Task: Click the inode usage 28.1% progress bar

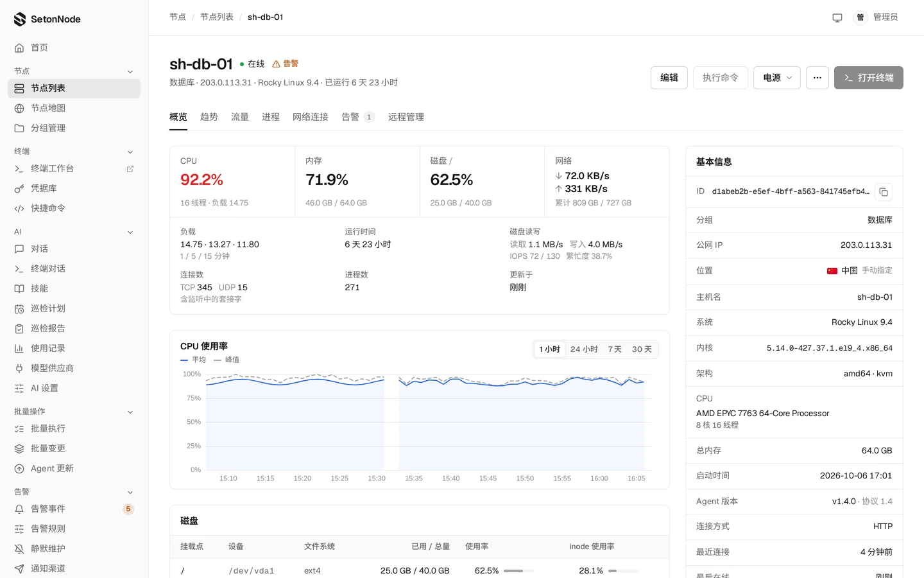Action: [x=624, y=571]
